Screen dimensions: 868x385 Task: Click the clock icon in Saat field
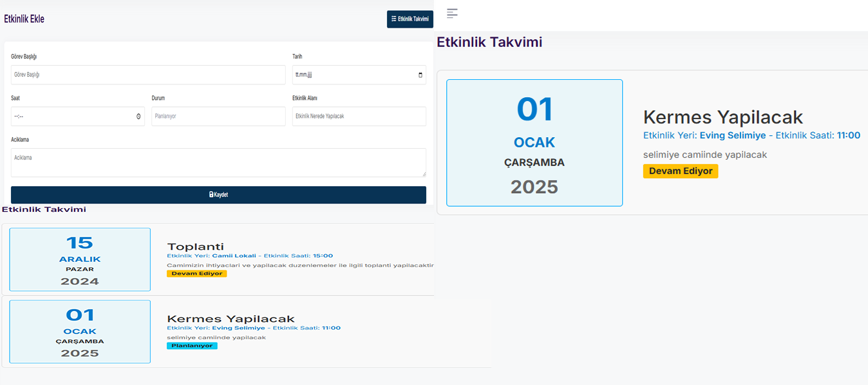(x=138, y=117)
